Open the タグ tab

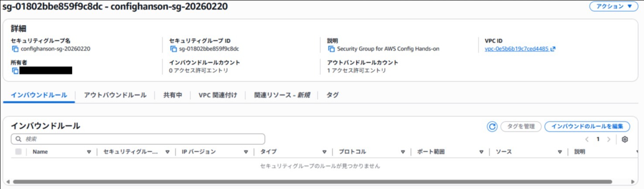[332, 95]
